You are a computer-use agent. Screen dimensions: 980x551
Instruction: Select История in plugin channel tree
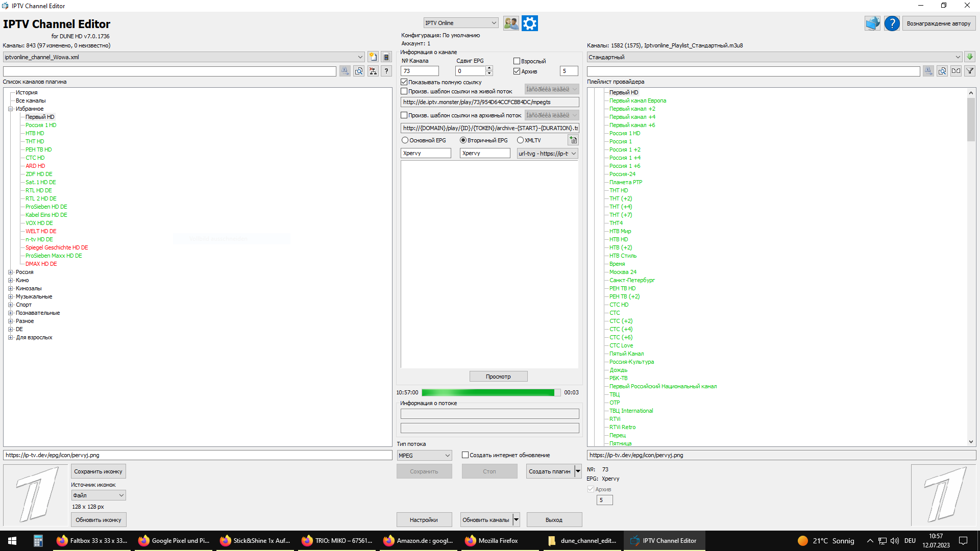coord(27,92)
